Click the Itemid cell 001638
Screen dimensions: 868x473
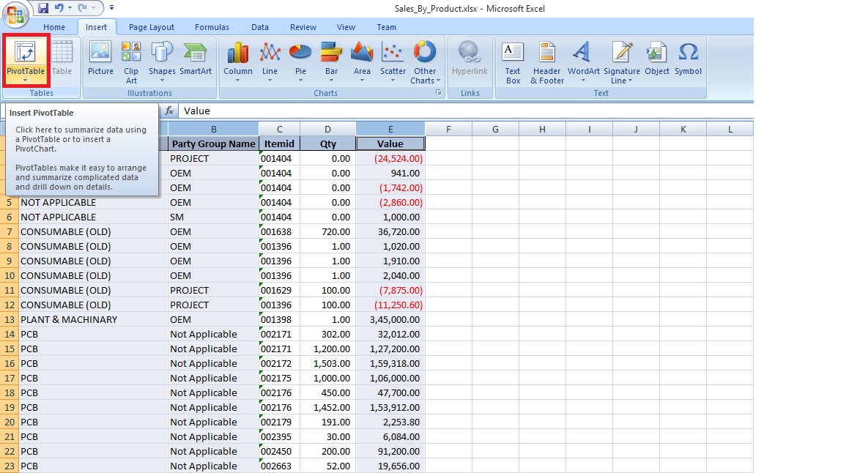280,232
